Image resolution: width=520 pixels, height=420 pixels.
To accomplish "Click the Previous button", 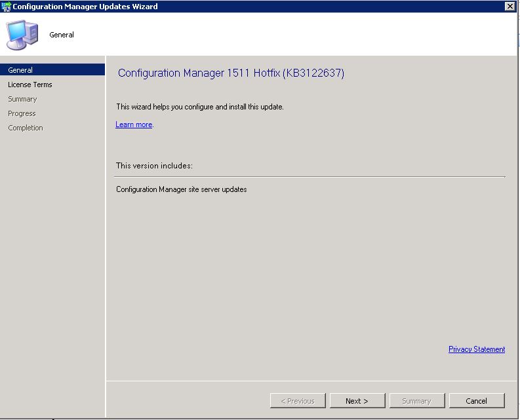I will [298, 401].
